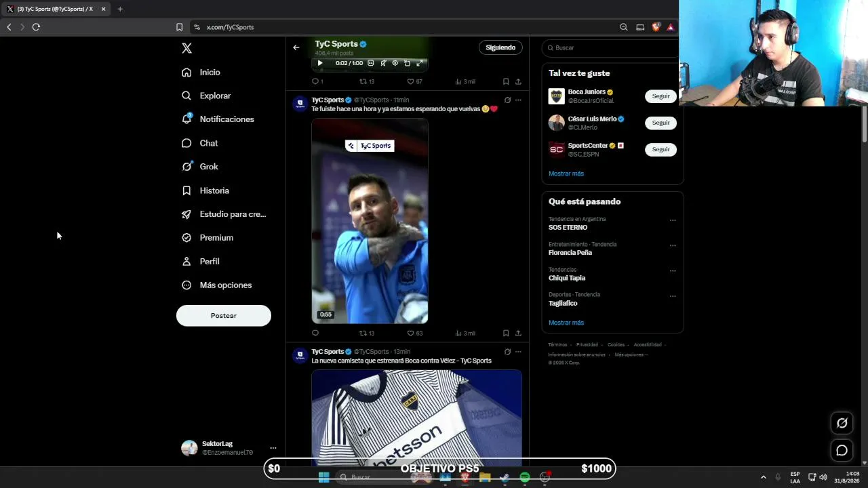Play the Messi video thumbnail
The image size is (868, 488).
pyautogui.click(x=370, y=221)
